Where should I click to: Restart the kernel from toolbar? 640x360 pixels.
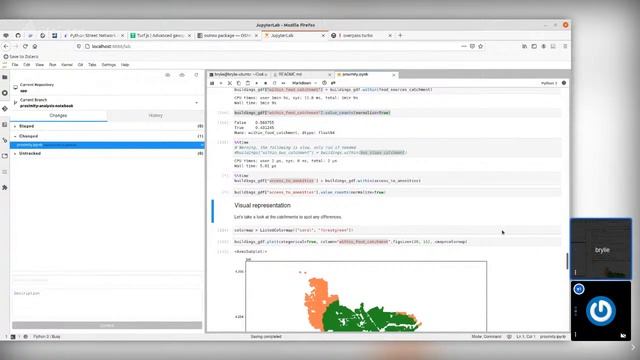coord(275,83)
